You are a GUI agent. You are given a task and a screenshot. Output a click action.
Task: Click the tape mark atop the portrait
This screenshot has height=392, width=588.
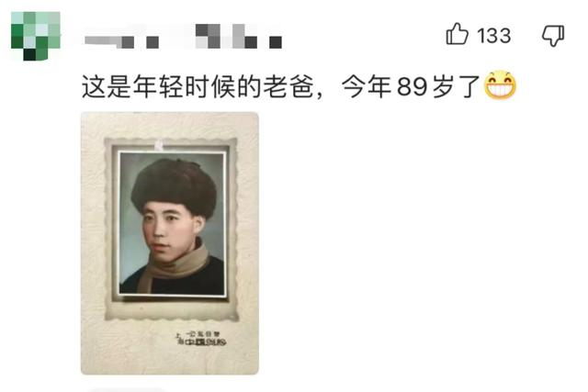point(159,145)
